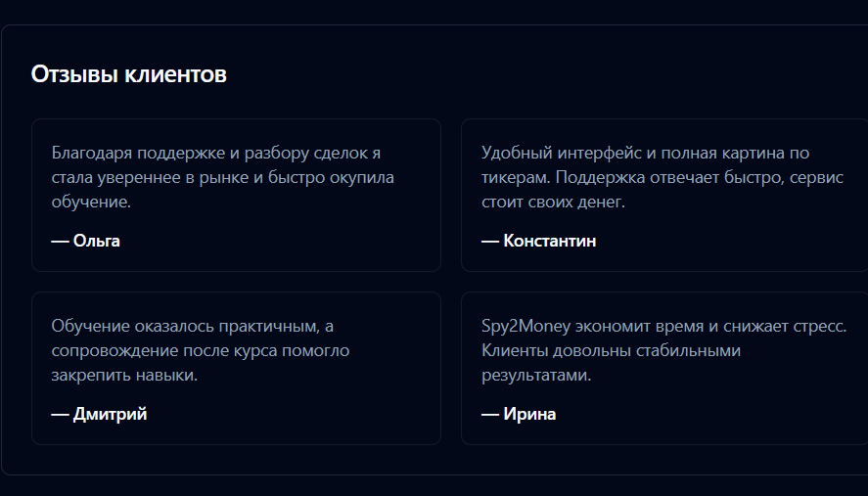Image resolution: width=868 pixels, height=496 pixels.
Task: Select Дмитрий's review card
Action: pos(237,368)
